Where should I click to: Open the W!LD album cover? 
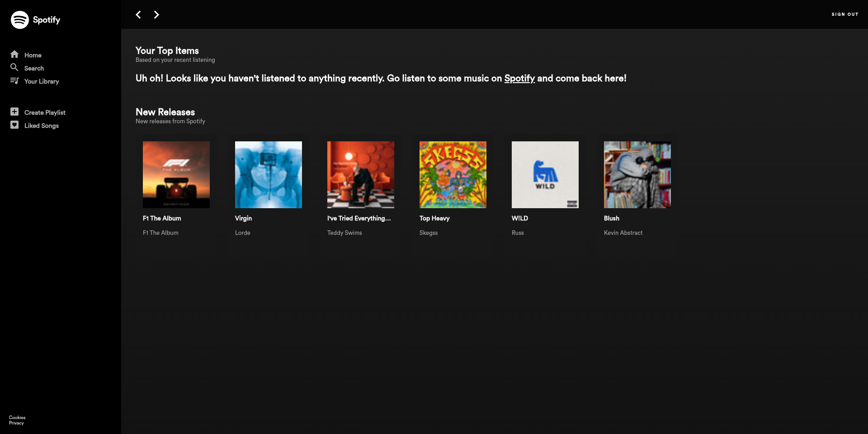545,175
